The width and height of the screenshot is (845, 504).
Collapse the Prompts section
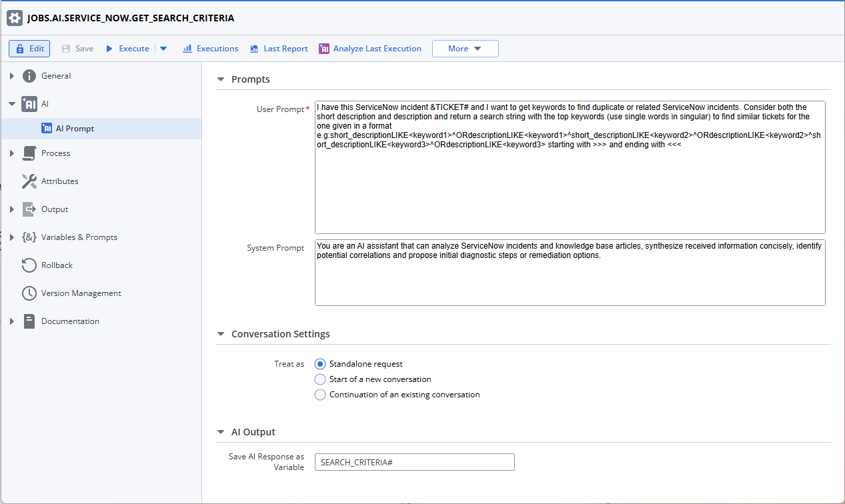click(x=221, y=79)
